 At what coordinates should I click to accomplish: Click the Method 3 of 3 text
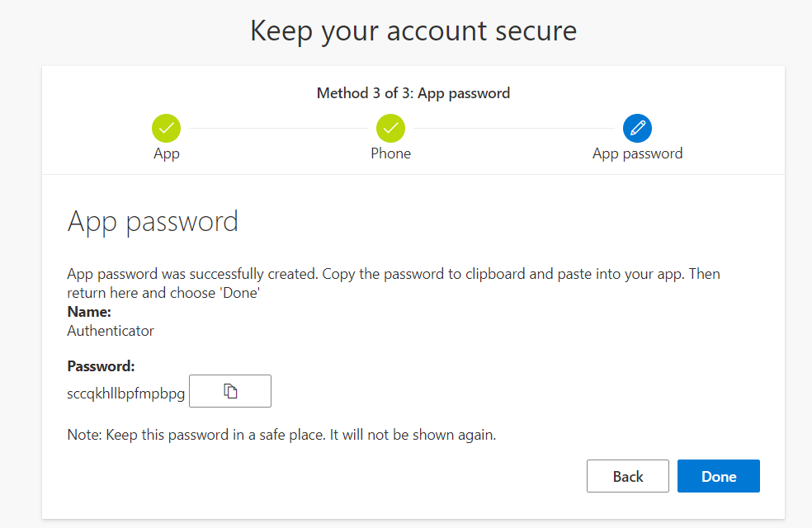click(413, 93)
